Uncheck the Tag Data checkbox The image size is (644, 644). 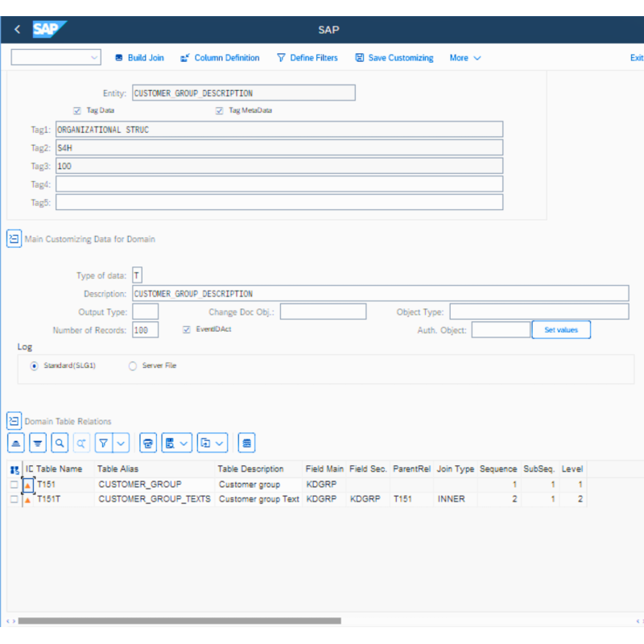[76, 110]
